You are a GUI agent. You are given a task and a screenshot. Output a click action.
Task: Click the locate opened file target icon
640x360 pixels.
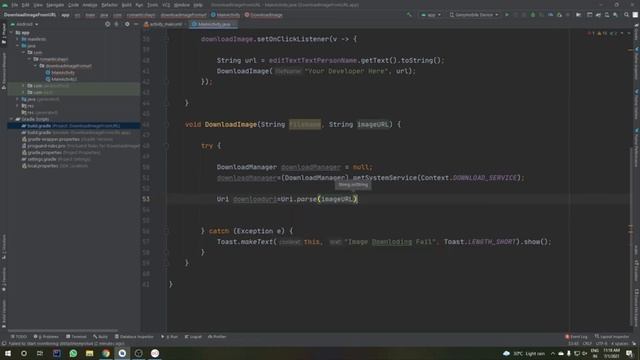107,24
